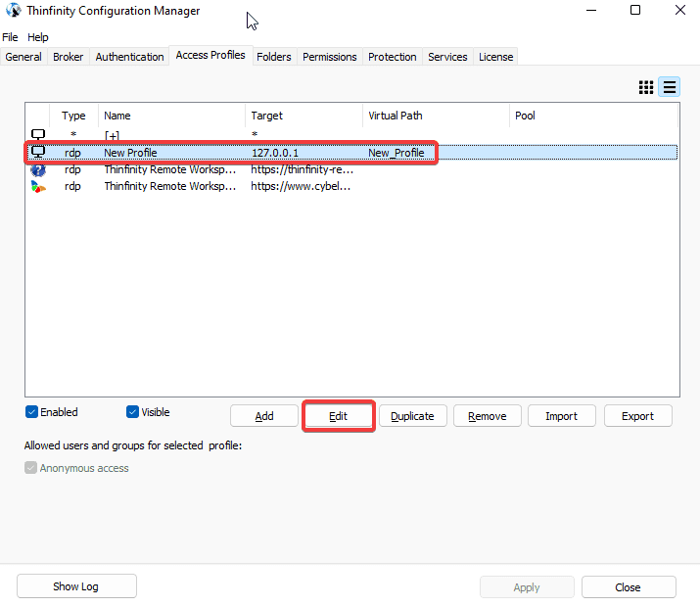Screen dimensions: 700x607
Task: Open the Help menu
Action: [x=38, y=37]
